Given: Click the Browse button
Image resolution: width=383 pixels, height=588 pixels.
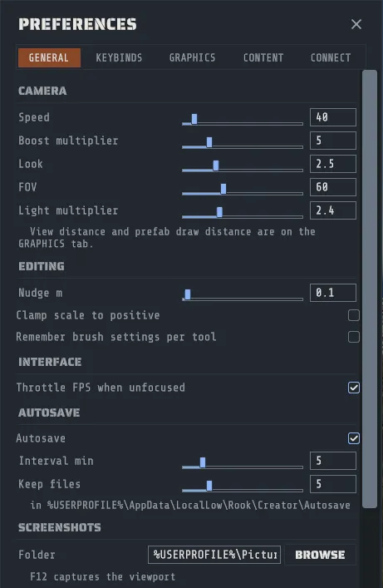Looking at the screenshot, I should pos(320,555).
